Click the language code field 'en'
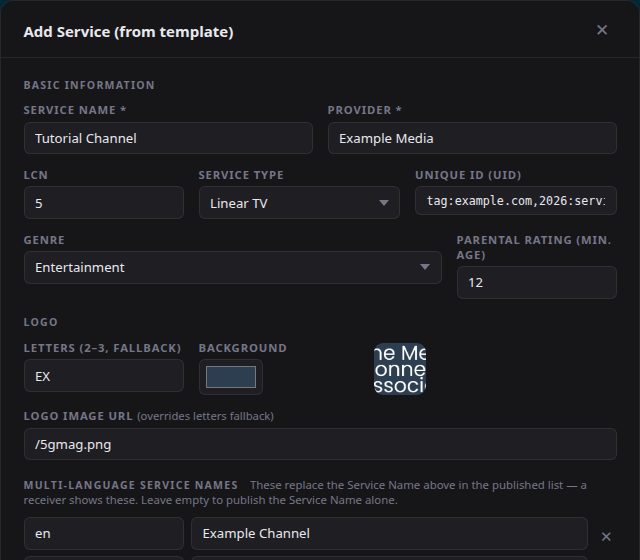The width and height of the screenshot is (640, 560). 104,533
